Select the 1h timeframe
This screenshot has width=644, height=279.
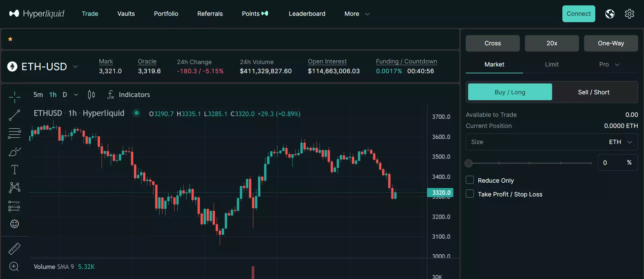point(53,95)
